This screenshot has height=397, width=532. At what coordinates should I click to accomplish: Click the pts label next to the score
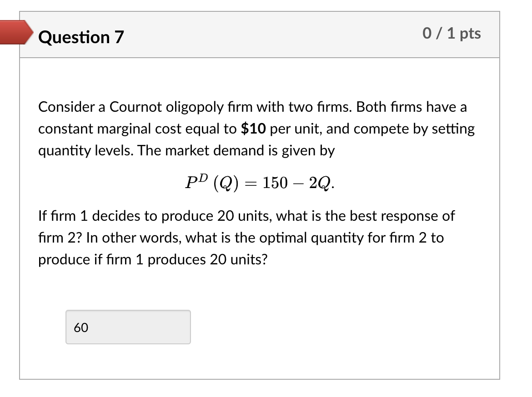point(471,33)
